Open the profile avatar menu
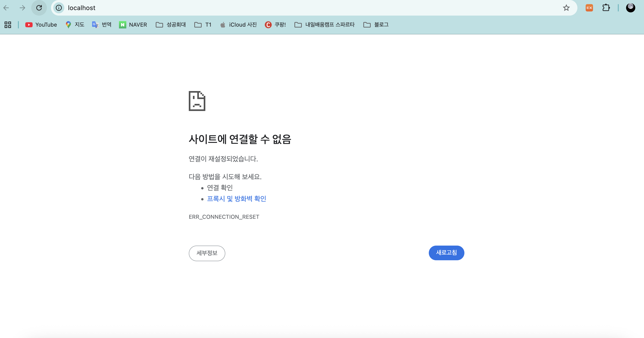The width and height of the screenshot is (644, 338). point(630,8)
